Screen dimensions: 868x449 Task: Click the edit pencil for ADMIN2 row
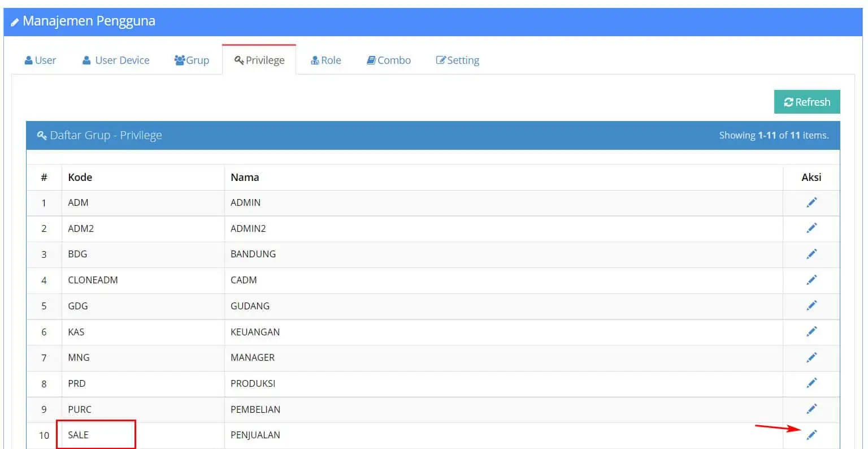811,228
